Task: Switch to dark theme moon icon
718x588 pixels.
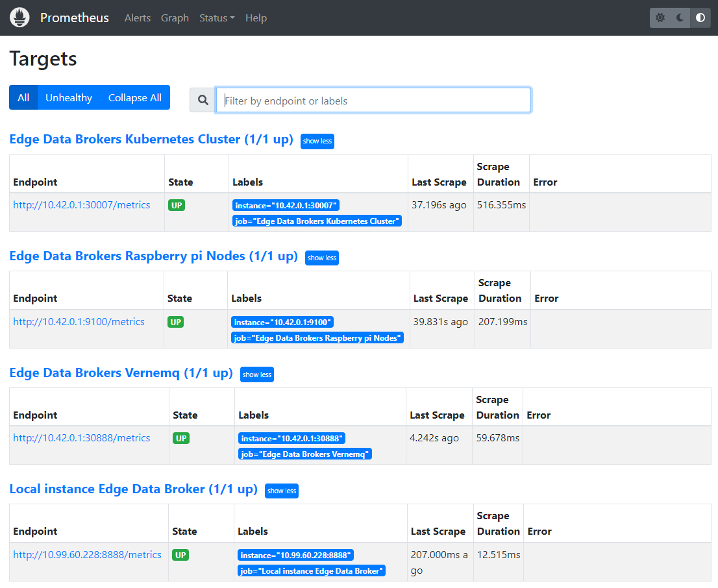Action: point(680,18)
